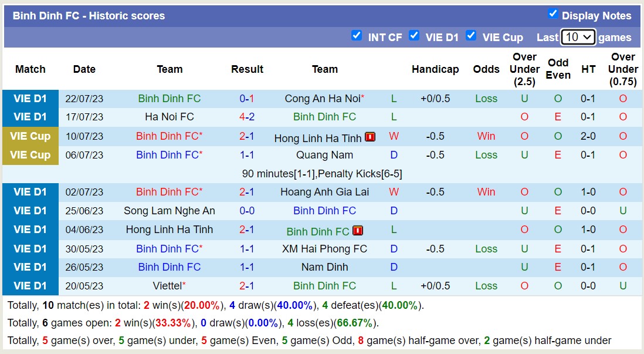Open Quang Nam team page
This screenshot has height=354, width=644.
pos(324,155)
